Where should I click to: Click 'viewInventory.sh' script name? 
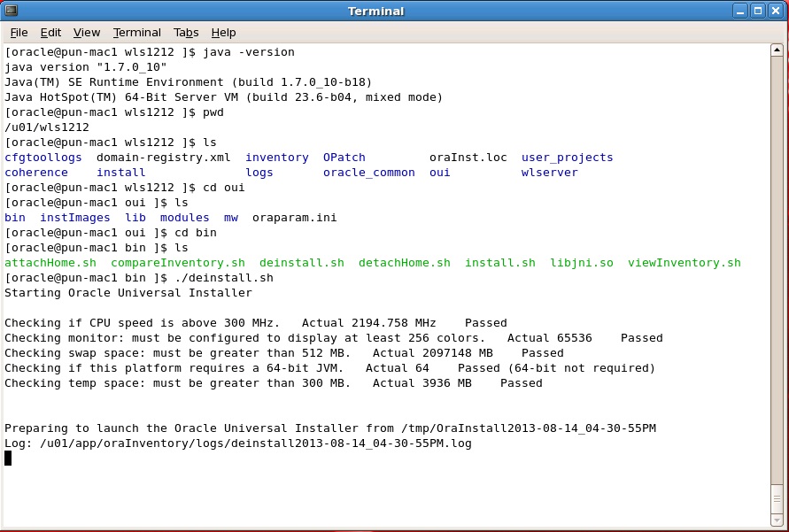click(x=685, y=263)
